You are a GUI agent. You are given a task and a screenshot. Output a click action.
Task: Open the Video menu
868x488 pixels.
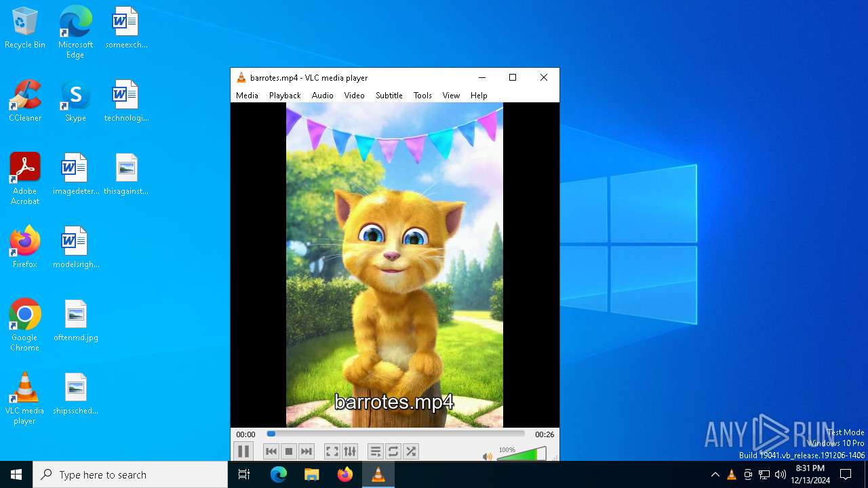tap(355, 96)
